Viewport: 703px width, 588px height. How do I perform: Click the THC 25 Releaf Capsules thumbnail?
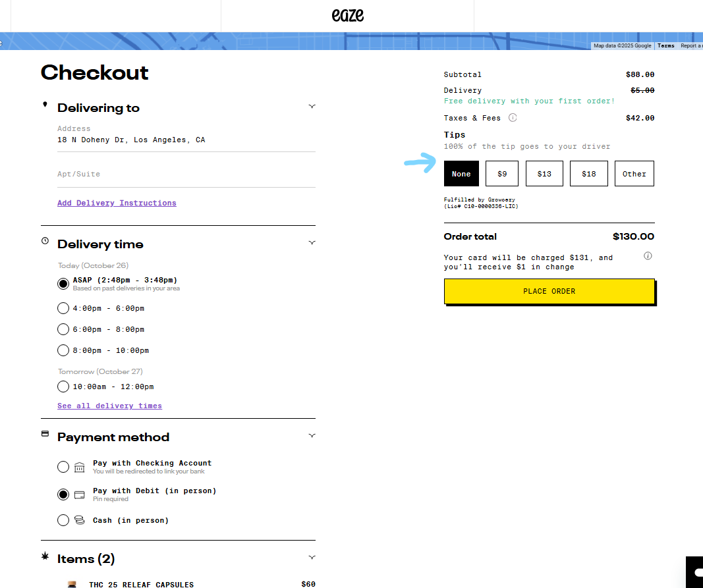tap(72, 584)
